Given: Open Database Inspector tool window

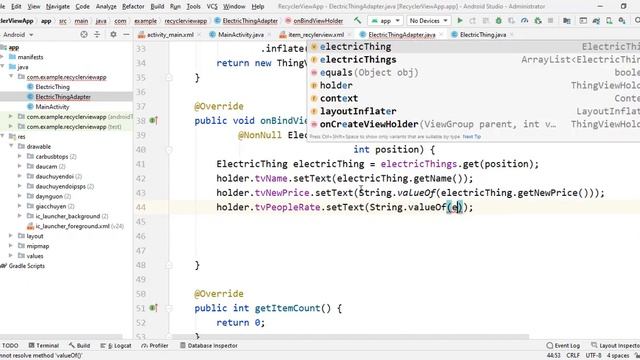Looking at the screenshot, I should point(209,345).
